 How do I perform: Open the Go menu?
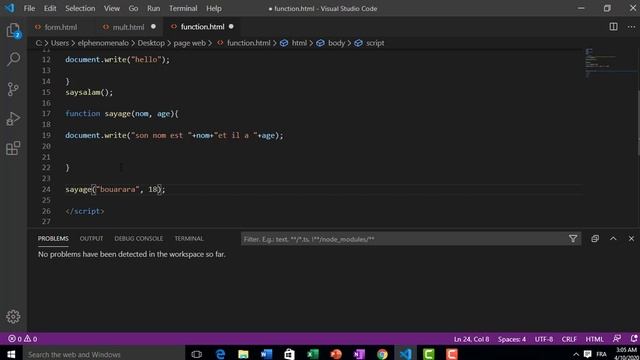point(133,8)
